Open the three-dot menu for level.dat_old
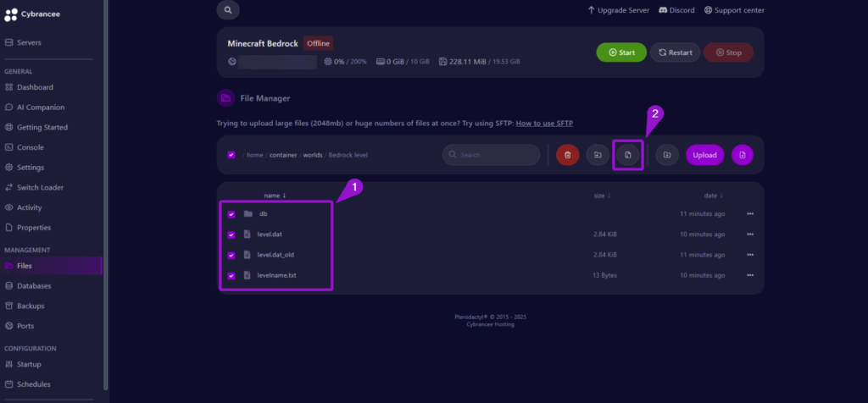The image size is (868, 403). (750, 254)
